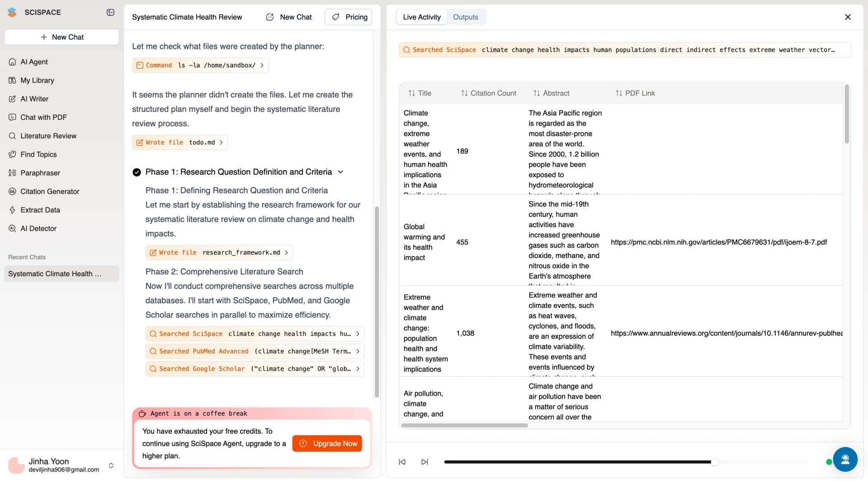Click title 'Global warming and its health impact'
Screen dimensions: 868x482
click(424, 242)
